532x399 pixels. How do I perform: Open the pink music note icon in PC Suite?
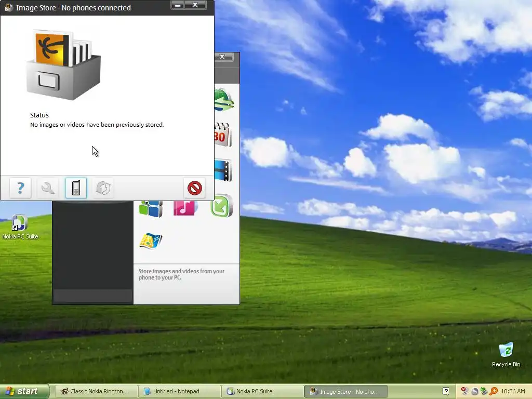[x=185, y=208]
